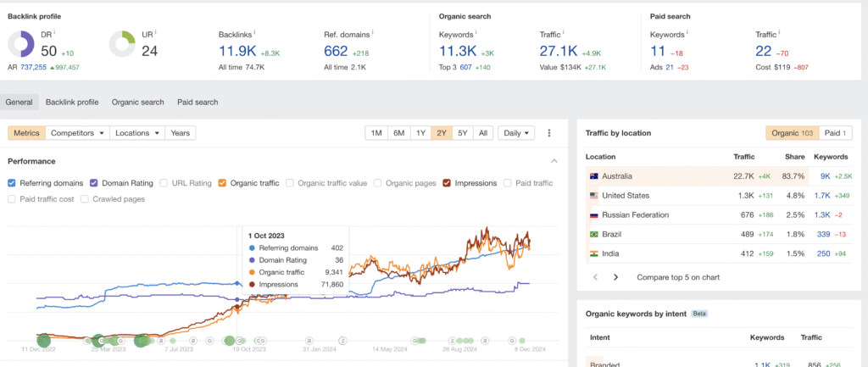Open the Daily interval dropdown

[516, 133]
